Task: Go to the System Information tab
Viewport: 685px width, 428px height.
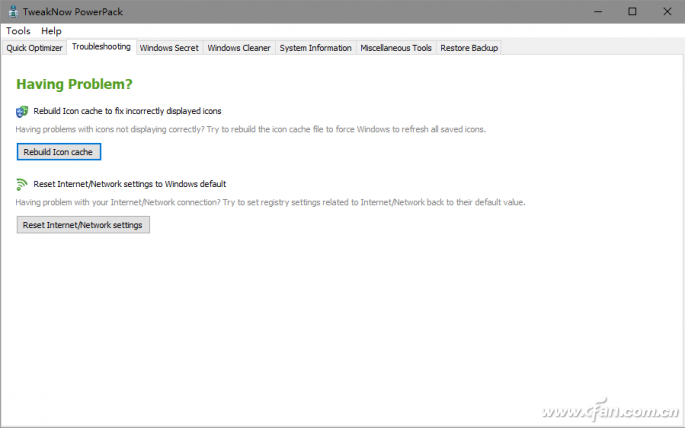Action: tap(315, 48)
